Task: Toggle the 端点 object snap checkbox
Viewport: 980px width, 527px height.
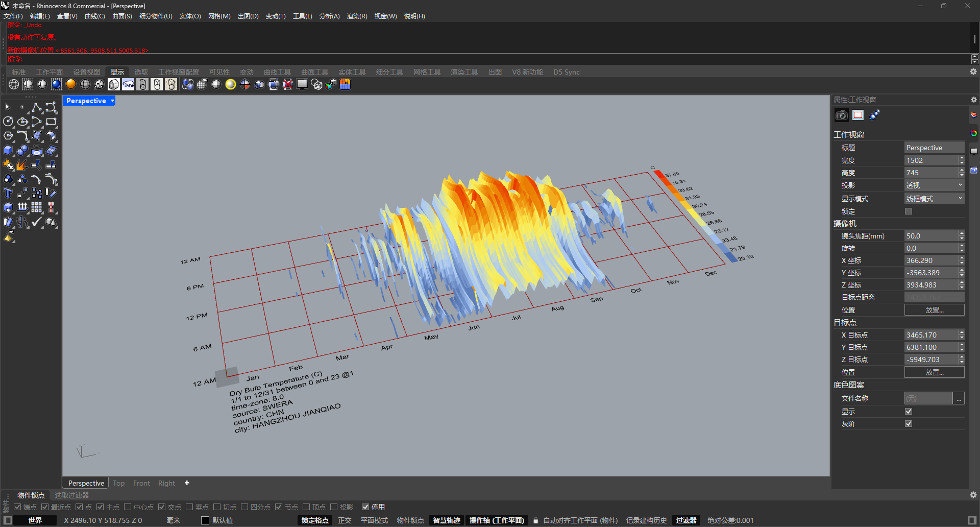Action: pyautogui.click(x=17, y=507)
